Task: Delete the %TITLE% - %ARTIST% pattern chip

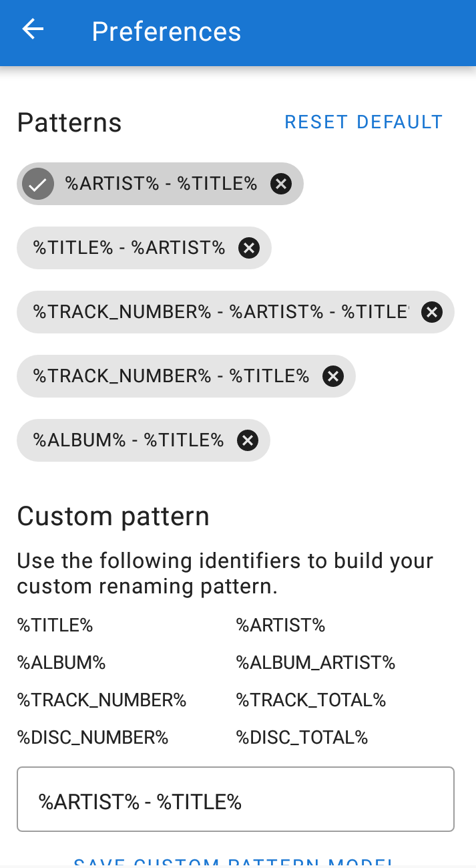Action: point(249,248)
